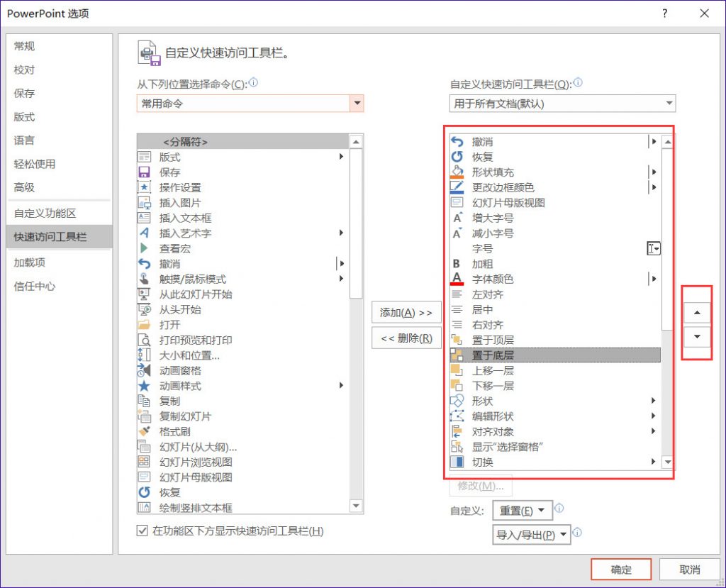Click the 字体颜色 red A icon
Viewport: 726px width, 588px height.
click(457, 279)
